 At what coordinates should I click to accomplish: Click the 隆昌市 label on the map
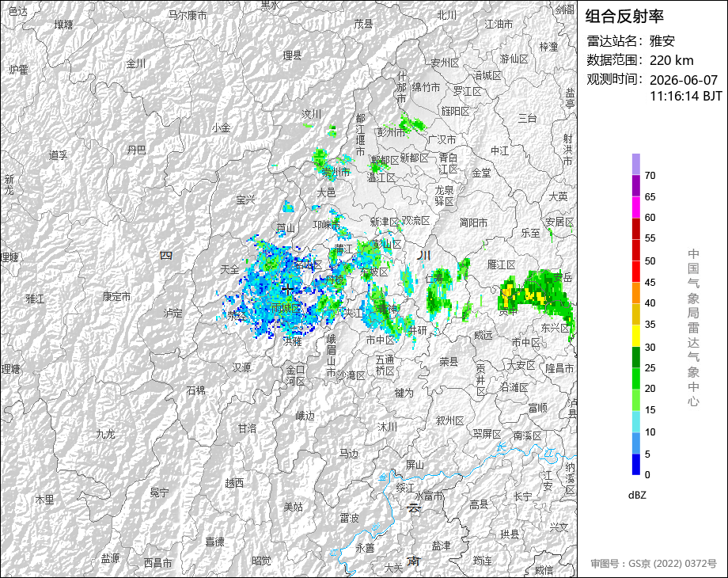point(559,368)
